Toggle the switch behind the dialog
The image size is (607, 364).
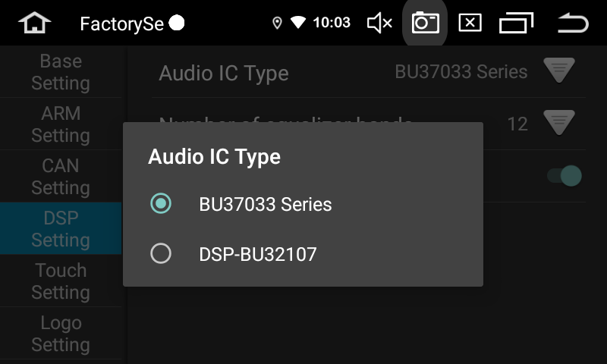pyautogui.click(x=565, y=176)
